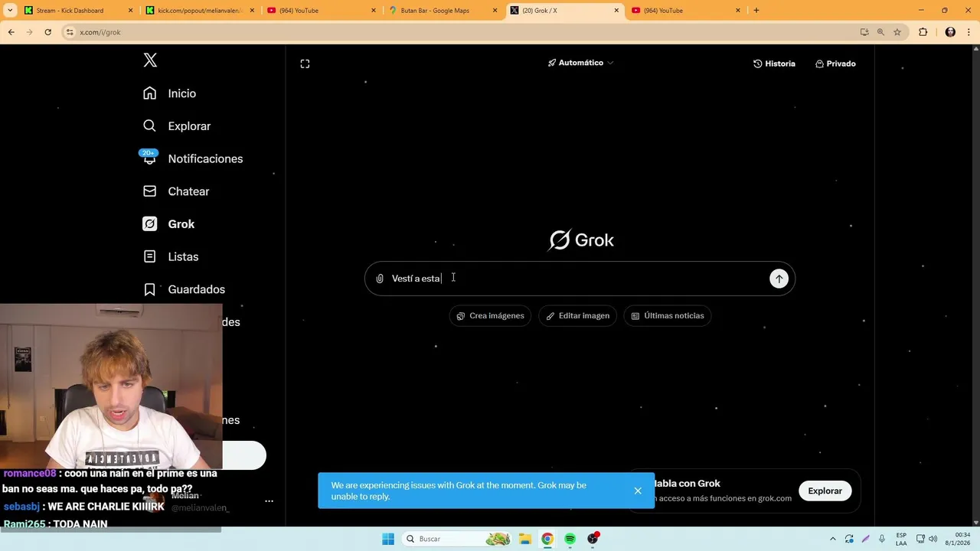Switch to the kick.com popout tab
The height and width of the screenshot is (551, 980).
tap(199, 11)
